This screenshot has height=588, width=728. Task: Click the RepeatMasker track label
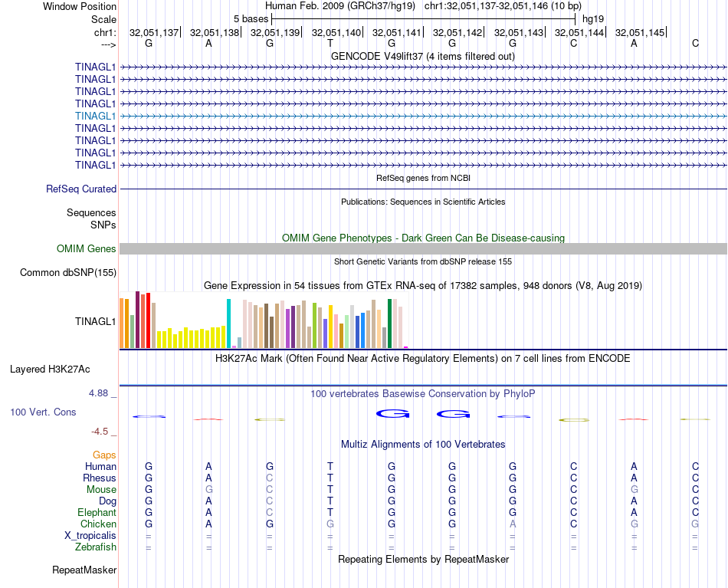tap(84, 570)
